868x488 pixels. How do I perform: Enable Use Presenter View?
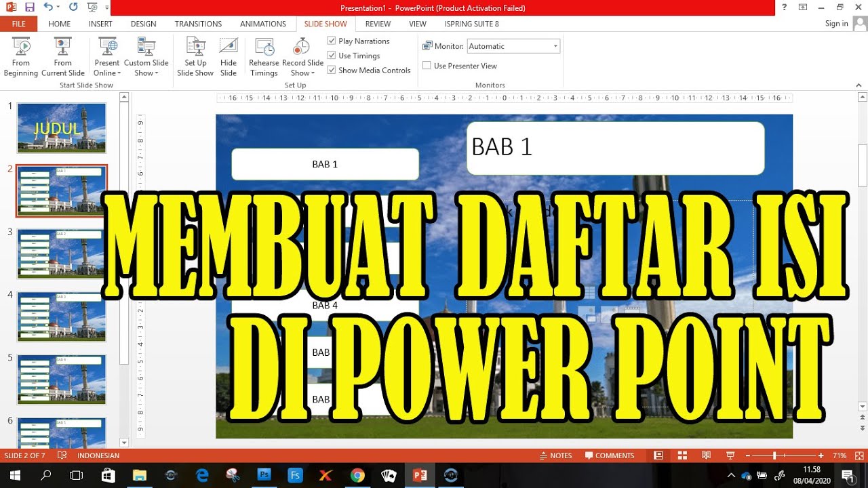[x=427, y=66]
